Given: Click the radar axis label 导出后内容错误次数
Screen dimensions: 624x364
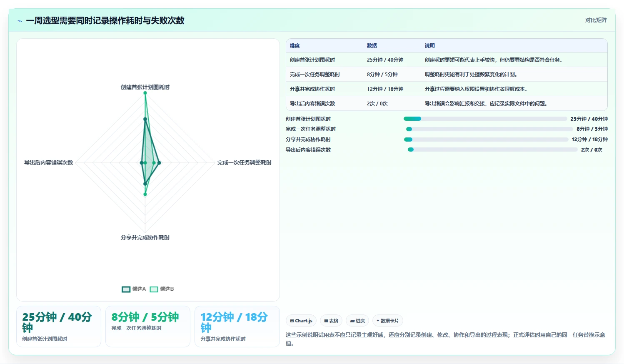Looking at the screenshot, I should [48, 163].
